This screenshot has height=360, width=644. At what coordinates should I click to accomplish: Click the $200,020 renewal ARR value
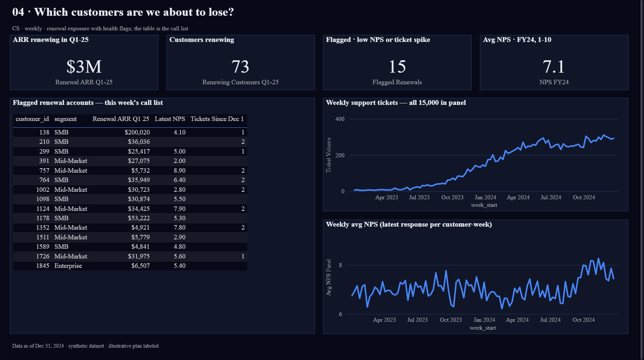[x=137, y=132]
